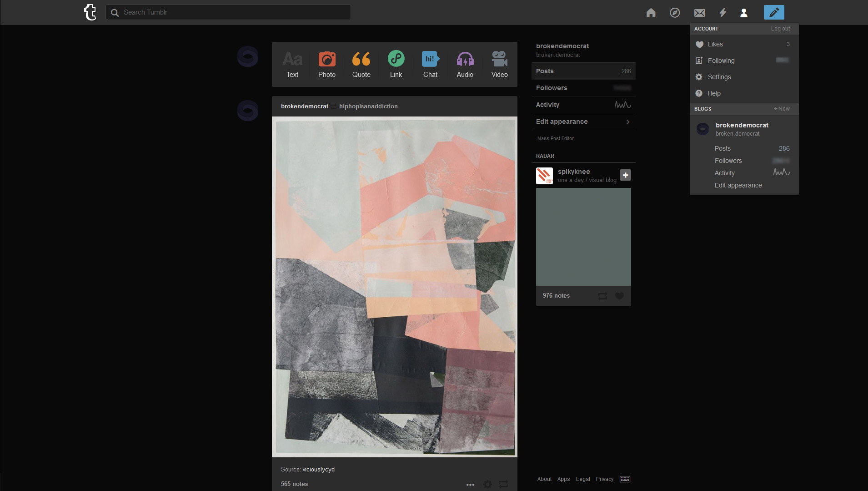This screenshot has width=868, height=491.
Task: Open the sidebar Posts row showing 286
Action: [583, 71]
